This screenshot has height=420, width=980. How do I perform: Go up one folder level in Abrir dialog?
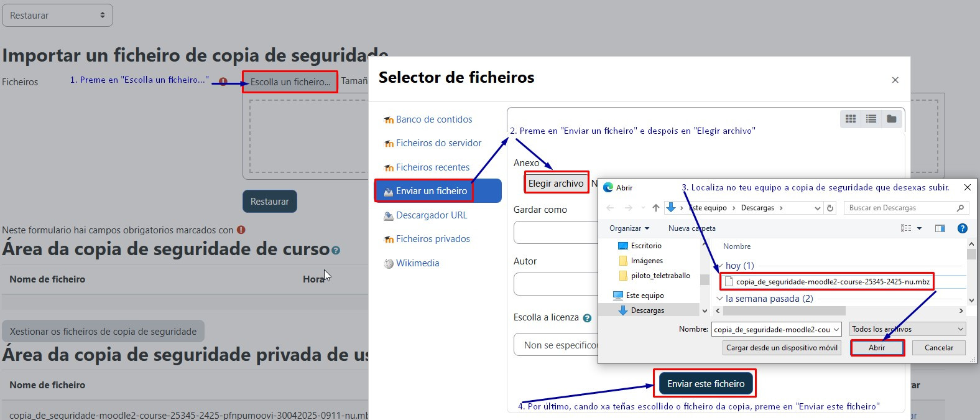(x=655, y=208)
